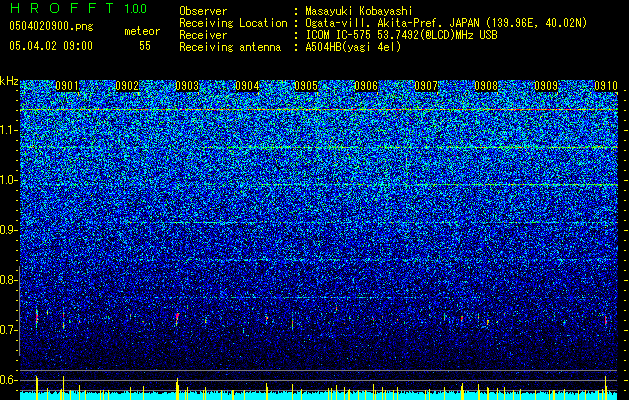The image size is (629, 400).
Task: Click the 0904 time marker
Action: [247, 86]
